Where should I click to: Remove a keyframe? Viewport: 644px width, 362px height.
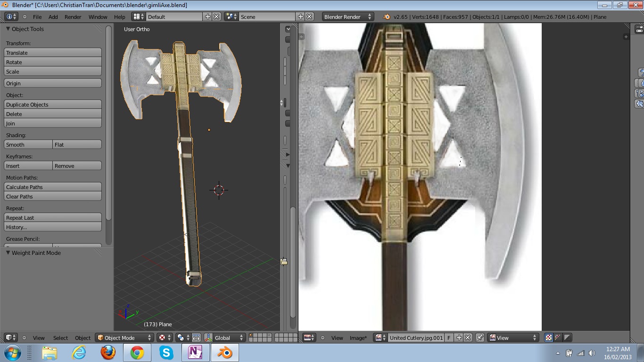77,166
